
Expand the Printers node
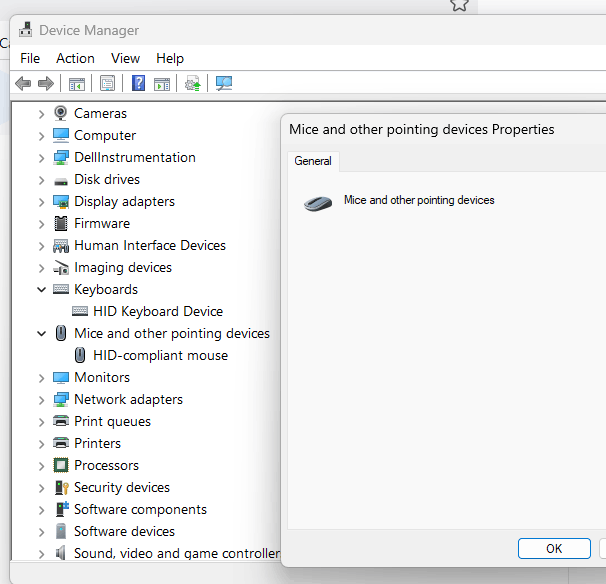click(x=41, y=444)
